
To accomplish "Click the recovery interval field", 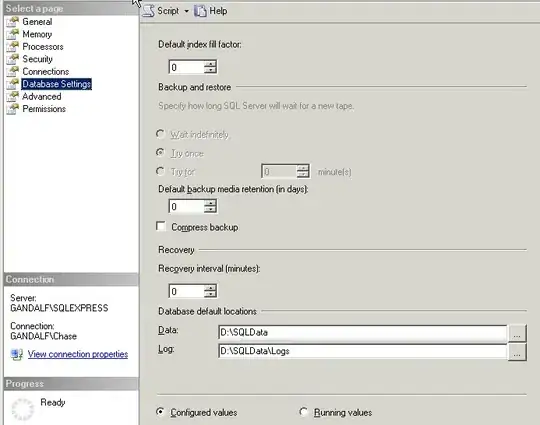I will 186,291.
